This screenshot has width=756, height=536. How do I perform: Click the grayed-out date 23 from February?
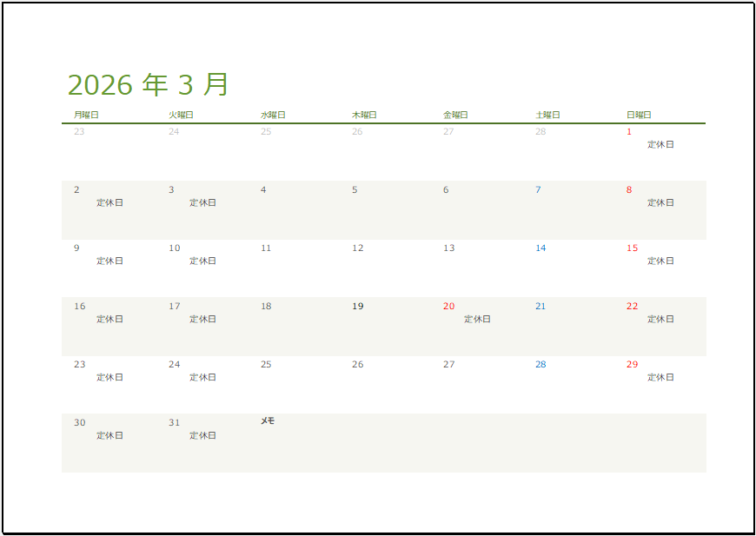pyautogui.click(x=80, y=130)
